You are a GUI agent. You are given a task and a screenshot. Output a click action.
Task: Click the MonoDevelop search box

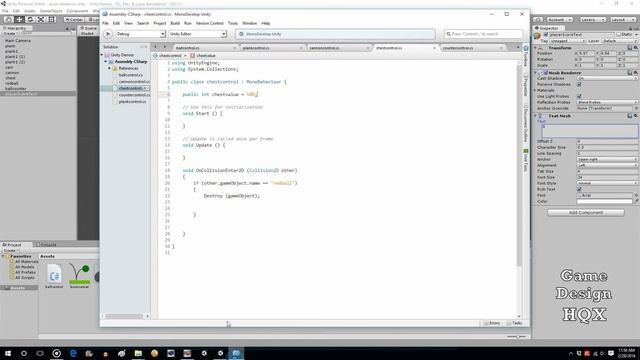(483, 34)
